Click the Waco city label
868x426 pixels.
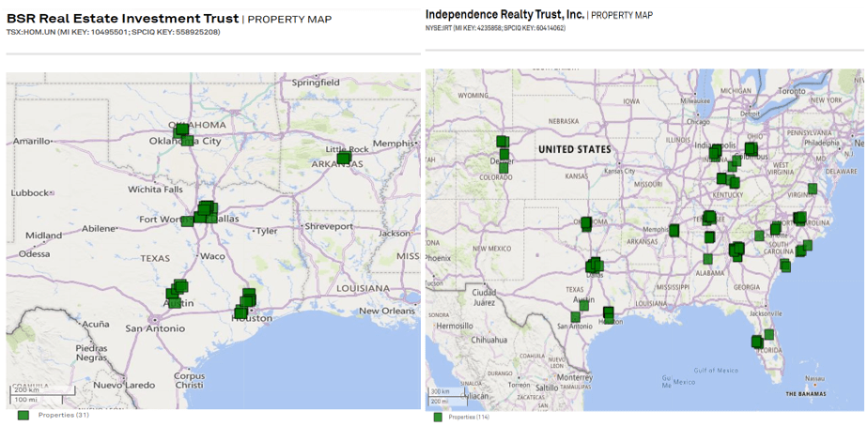coord(212,256)
